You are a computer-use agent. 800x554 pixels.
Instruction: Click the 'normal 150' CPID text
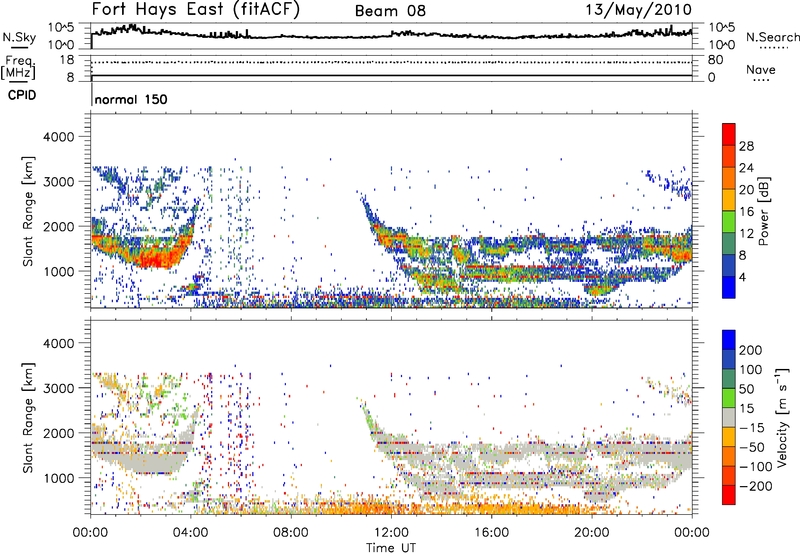coord(131,99)
